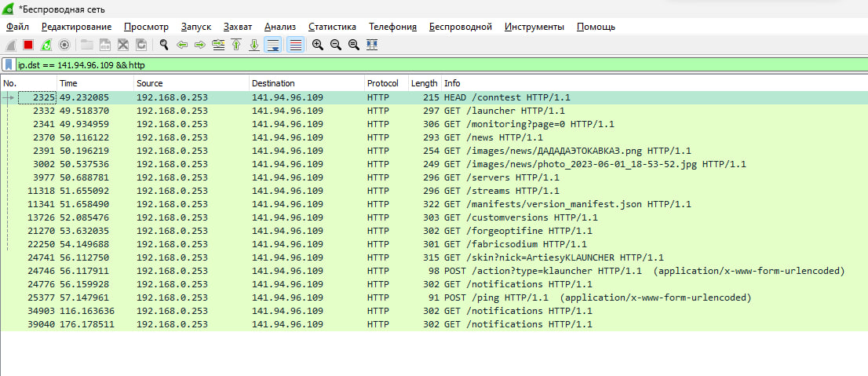The height and width of the screenshot is (376, 868).
Task: Open the Статистика menu
Action: (x=332, y=27)
